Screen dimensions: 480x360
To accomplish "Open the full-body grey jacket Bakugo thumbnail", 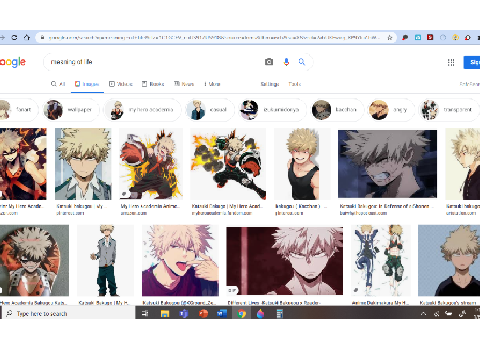I will pos(105,260).
